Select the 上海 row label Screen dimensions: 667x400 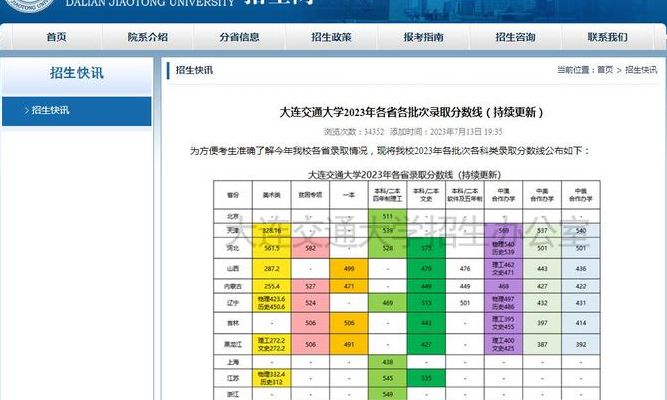[233, 362]
